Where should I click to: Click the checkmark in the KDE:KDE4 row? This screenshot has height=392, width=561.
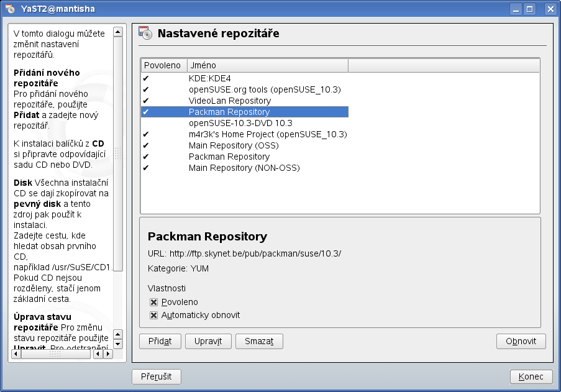click(x=145, y=78)
